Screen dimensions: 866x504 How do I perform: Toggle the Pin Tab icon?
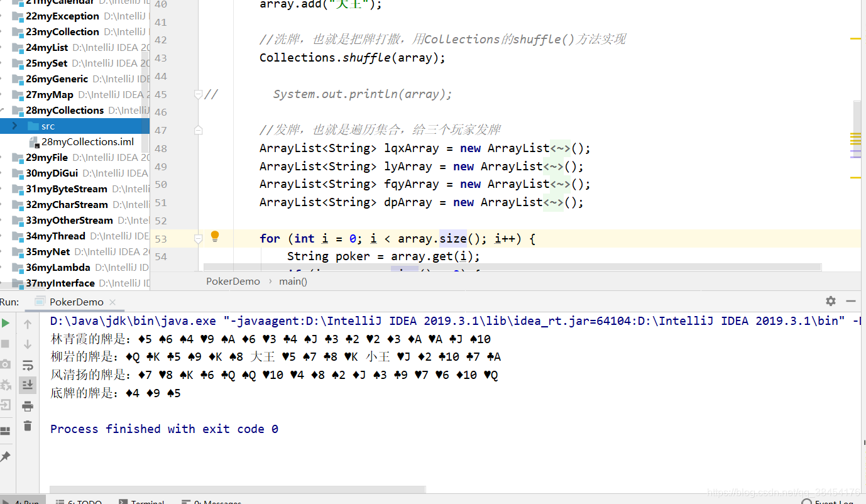pos(6,457)
